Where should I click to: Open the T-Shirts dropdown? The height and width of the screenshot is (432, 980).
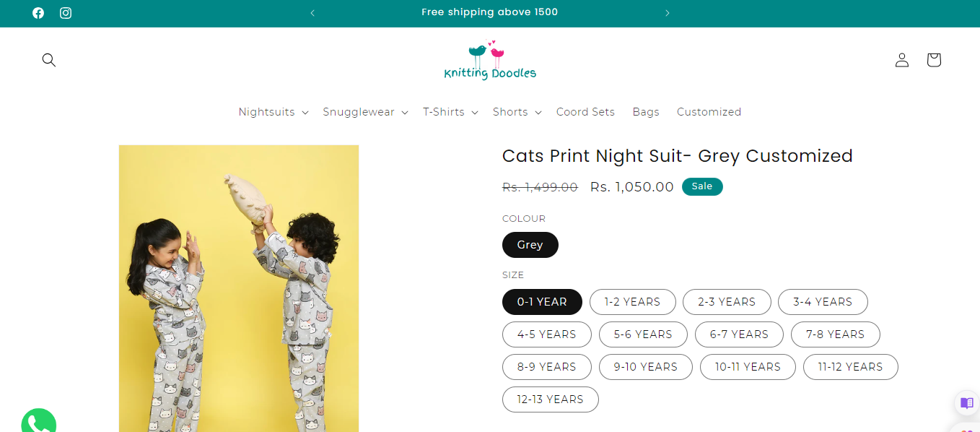point(450,112)
